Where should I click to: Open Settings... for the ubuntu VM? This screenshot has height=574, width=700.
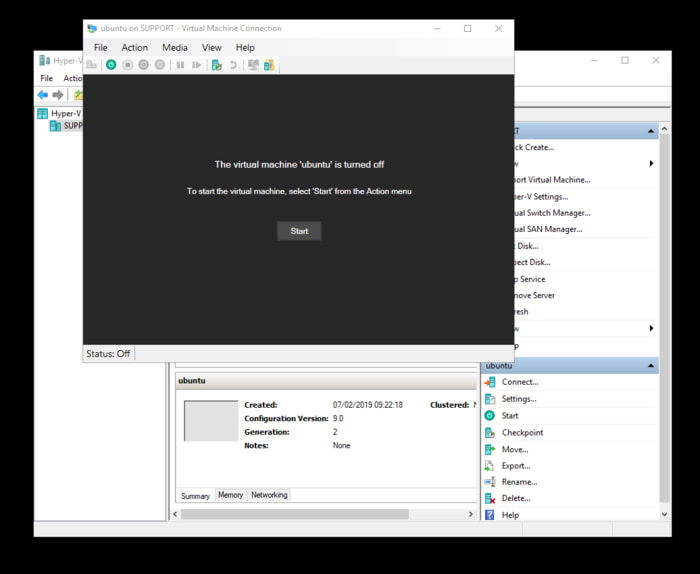coord(518,399)
